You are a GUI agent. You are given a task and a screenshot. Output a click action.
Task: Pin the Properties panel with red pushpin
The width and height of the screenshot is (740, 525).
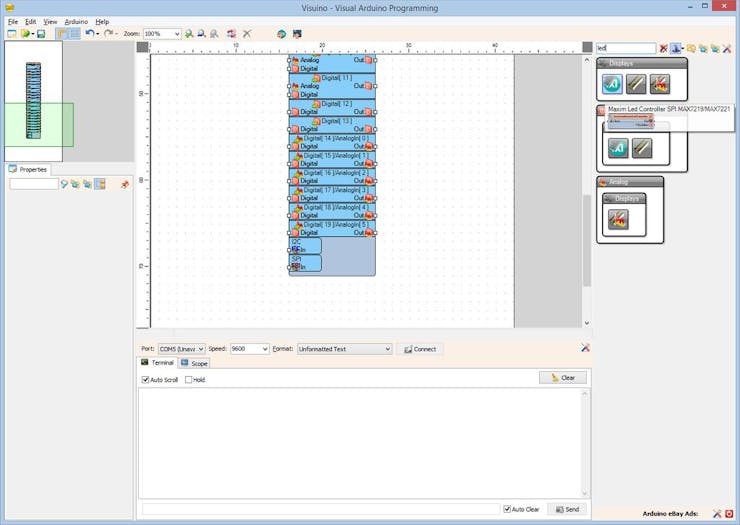coord(125,184)
